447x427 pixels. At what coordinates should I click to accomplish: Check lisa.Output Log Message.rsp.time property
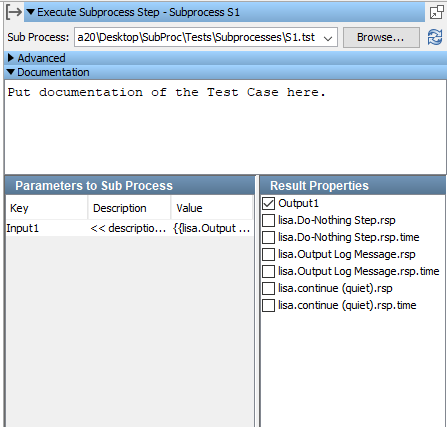(268, 271)
